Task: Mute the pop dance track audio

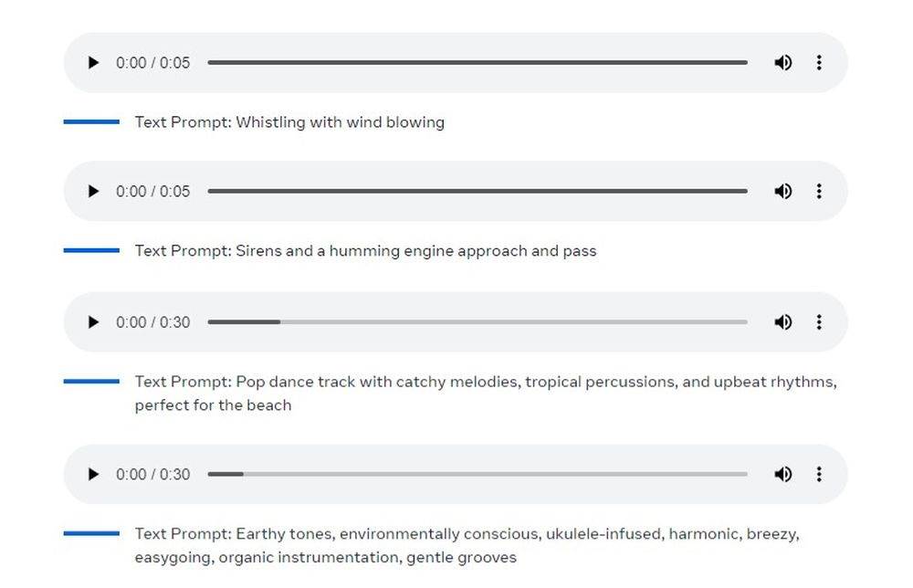Action: [x=782, y=322]
